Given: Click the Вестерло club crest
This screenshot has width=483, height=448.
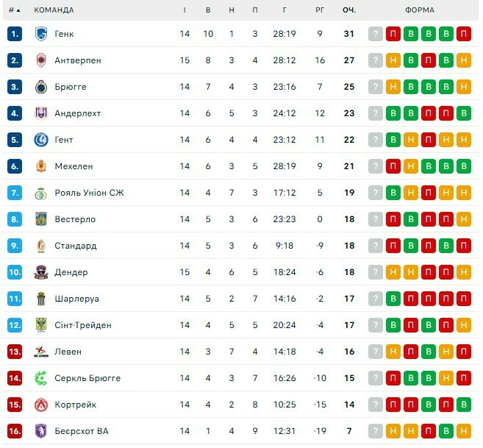Looking at the screenshot, I should [41, 219].
